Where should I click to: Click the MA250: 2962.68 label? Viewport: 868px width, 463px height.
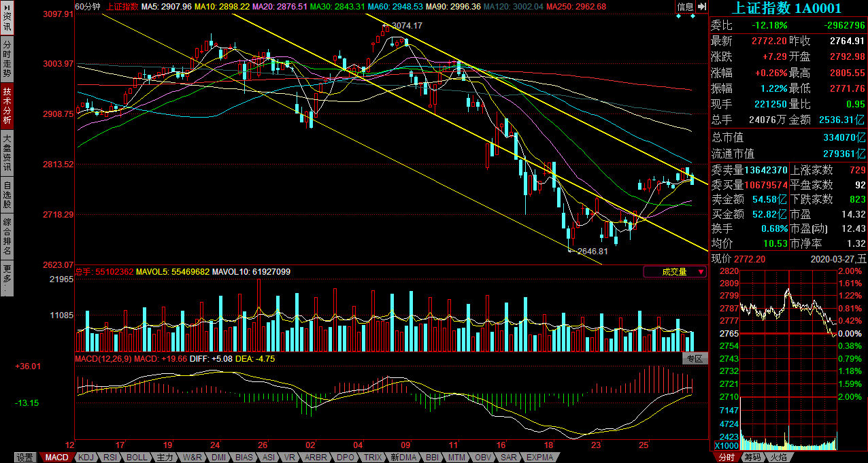click(x=575, y=7)
